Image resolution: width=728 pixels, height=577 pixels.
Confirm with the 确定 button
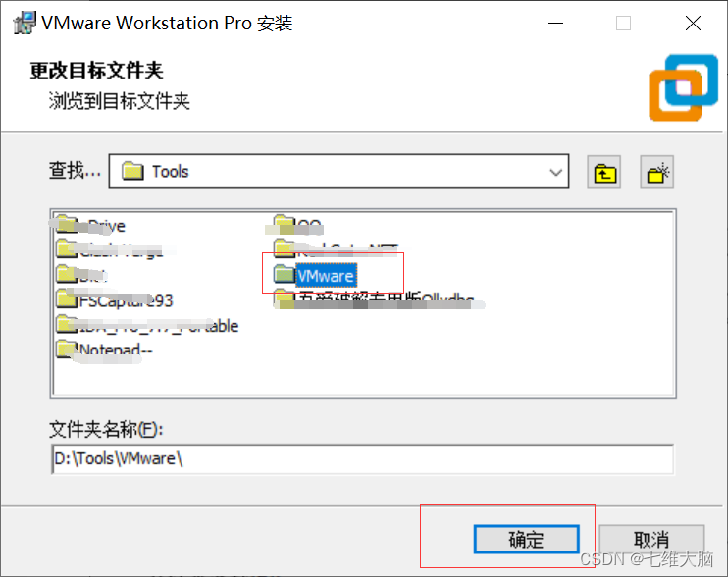click(527, 540)
